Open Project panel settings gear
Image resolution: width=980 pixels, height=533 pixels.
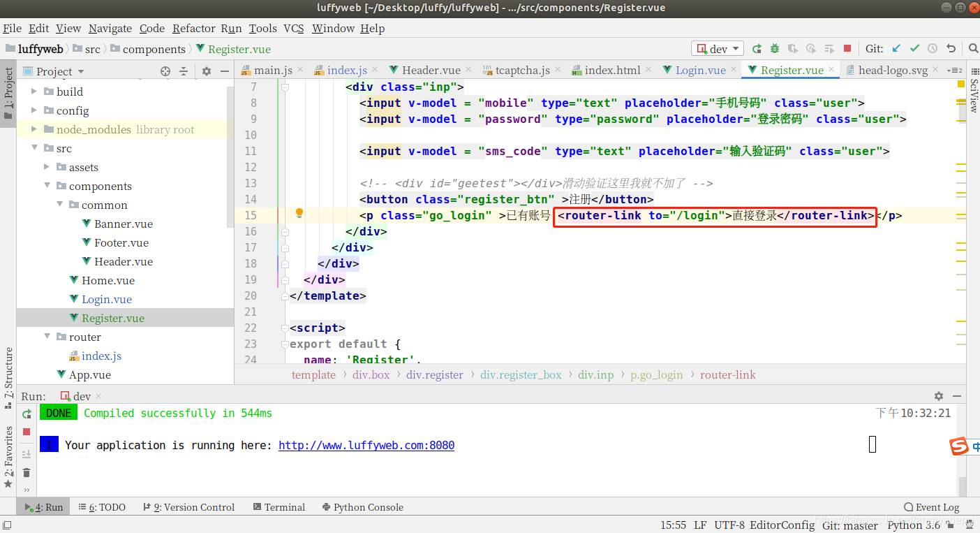coord(206,71)
